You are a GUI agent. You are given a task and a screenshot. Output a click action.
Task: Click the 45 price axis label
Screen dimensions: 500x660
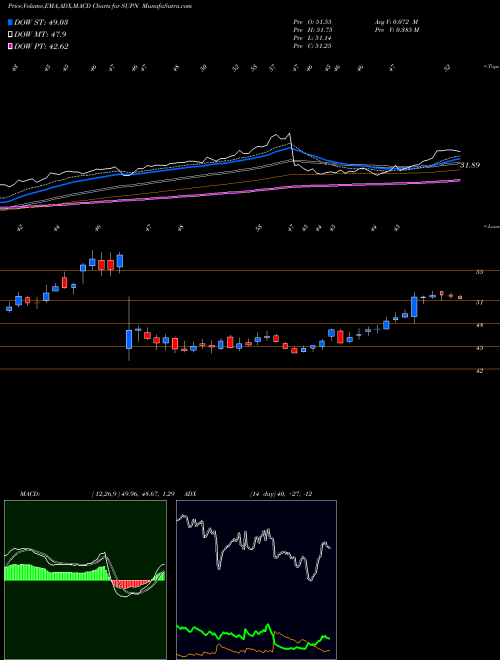coord(479,348)
